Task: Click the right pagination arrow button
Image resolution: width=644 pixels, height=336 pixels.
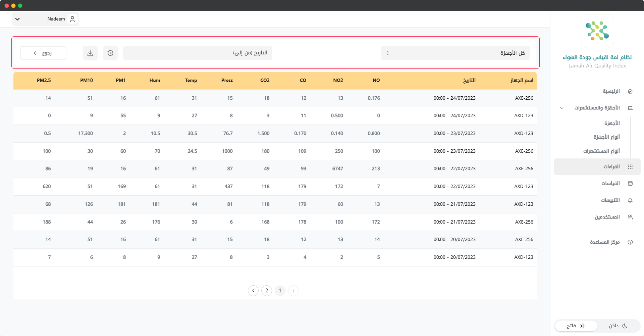Action: click(x=293, y=291)
